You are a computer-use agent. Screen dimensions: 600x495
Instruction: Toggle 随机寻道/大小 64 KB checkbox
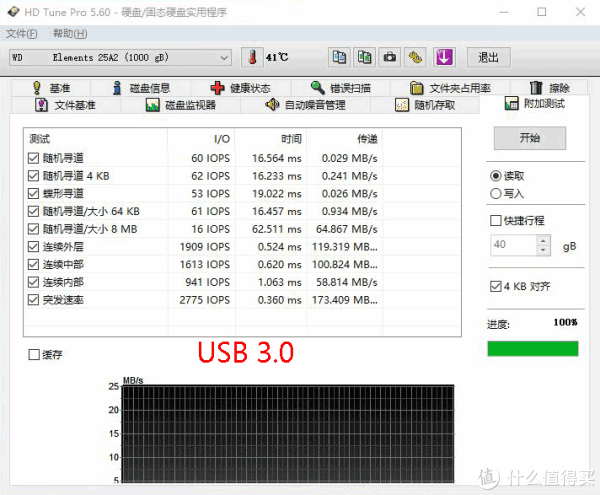[34, 211]
